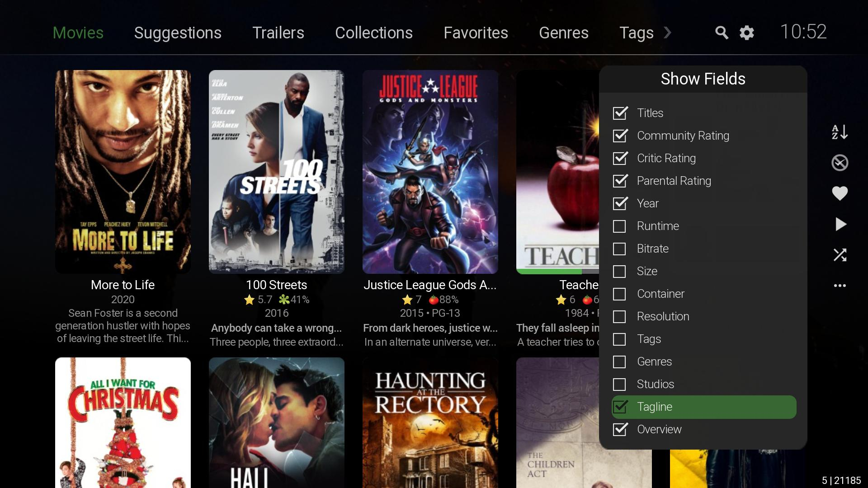
Task: Enable the Runtime checkbox
Action: [619, 226]
